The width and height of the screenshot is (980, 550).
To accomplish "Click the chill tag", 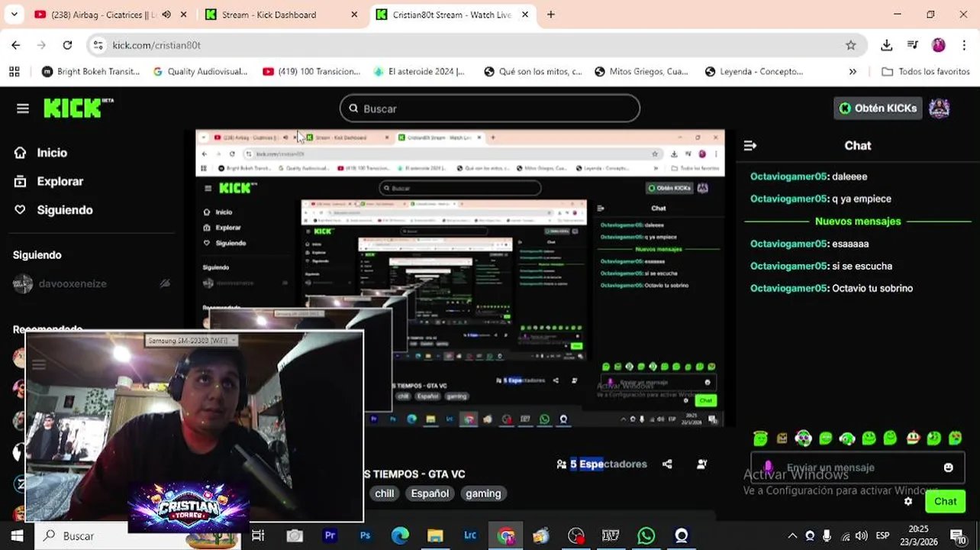I will coord(384,493).
